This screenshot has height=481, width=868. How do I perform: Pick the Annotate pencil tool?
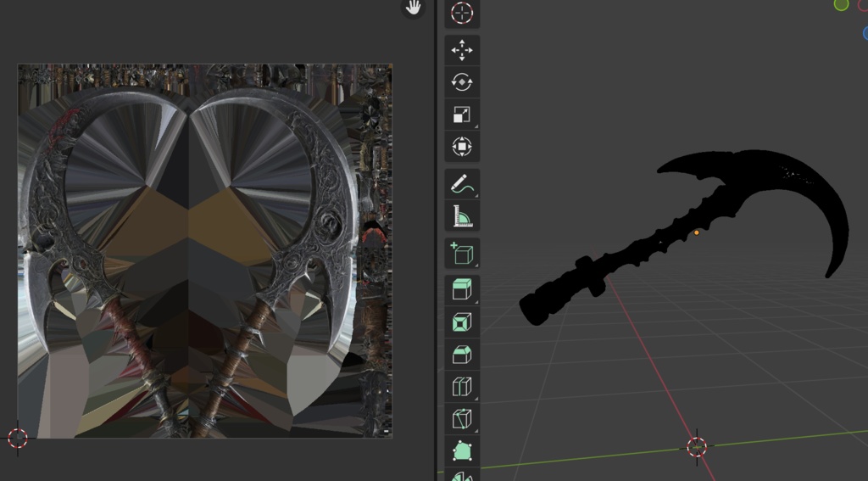(462, 183)
